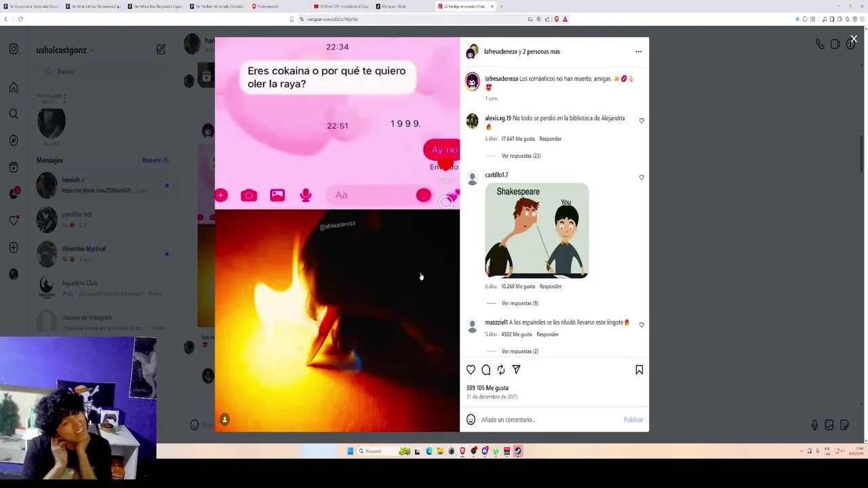
Task: Open Messages icon with the notification badge
Action: click(x=14, y=194)
